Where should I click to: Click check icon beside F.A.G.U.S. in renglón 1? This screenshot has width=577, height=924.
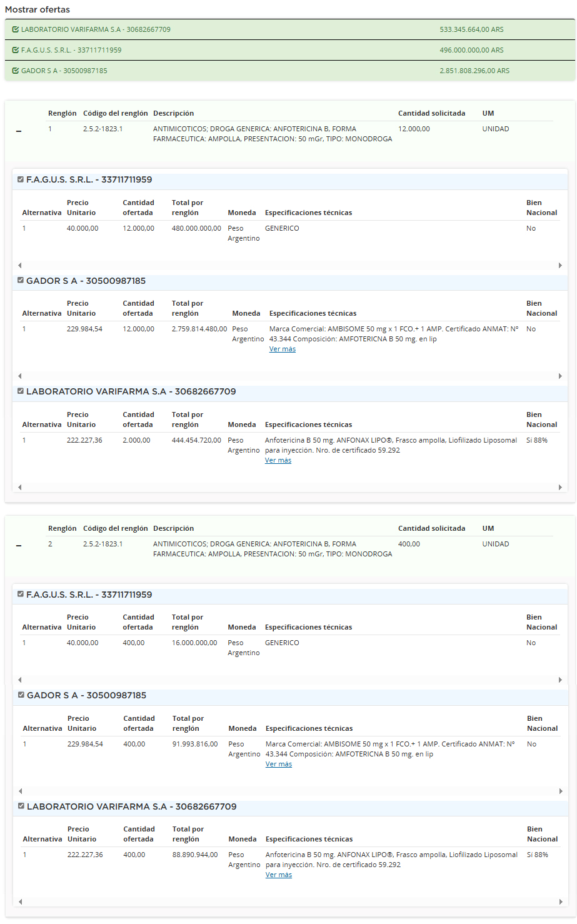click(21, 179)
